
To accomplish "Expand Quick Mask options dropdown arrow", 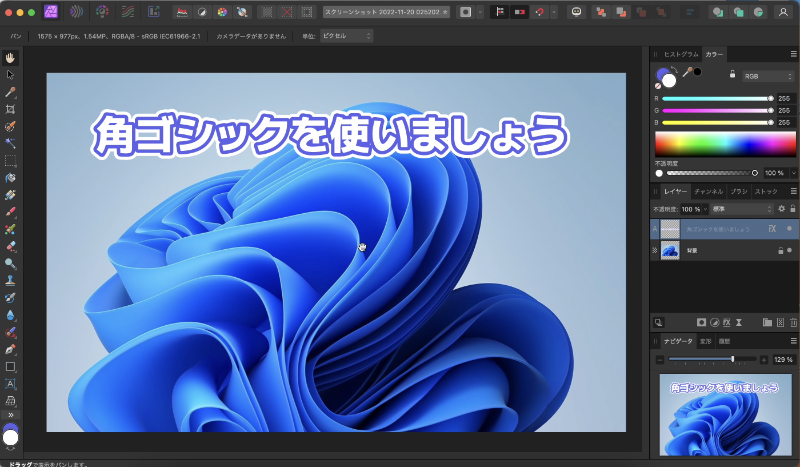I will [x=480, y=12].
